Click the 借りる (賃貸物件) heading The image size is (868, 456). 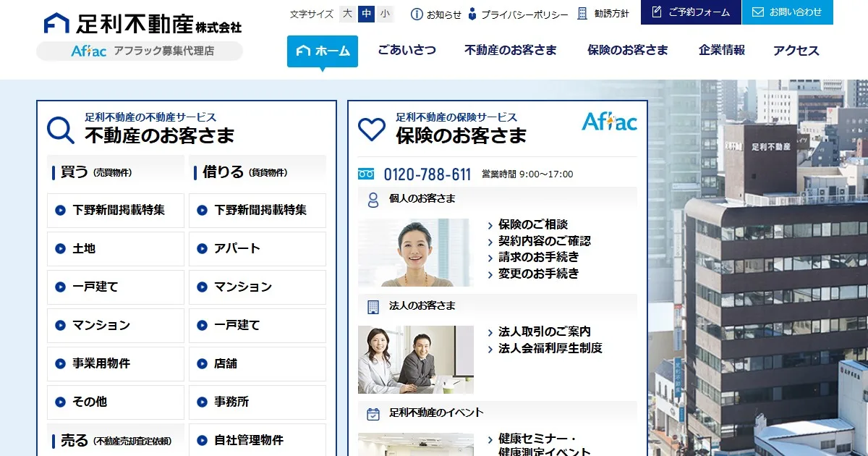(x=258, y=172)
